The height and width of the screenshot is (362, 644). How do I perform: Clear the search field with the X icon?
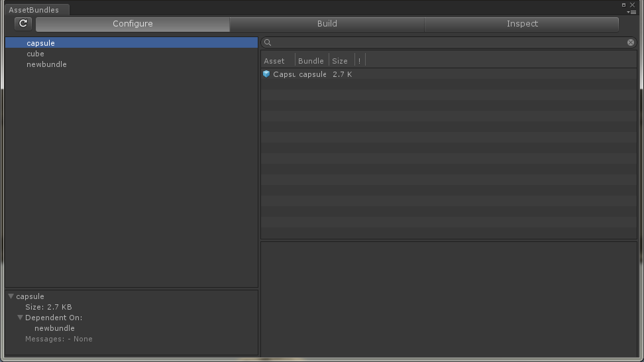tap(630, 42)
